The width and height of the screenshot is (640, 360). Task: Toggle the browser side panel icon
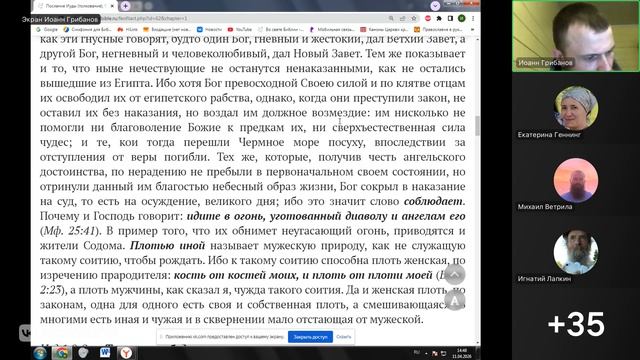[x=450, y=18]
